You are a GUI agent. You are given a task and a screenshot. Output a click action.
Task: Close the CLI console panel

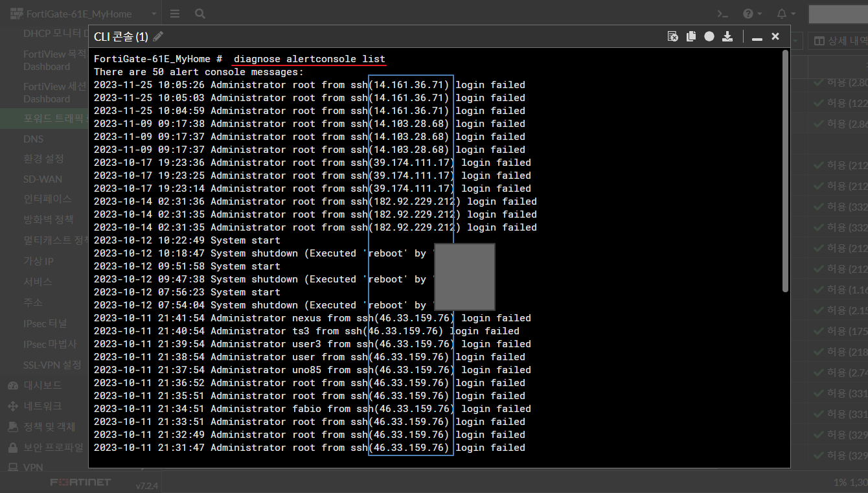coord(775,36)
